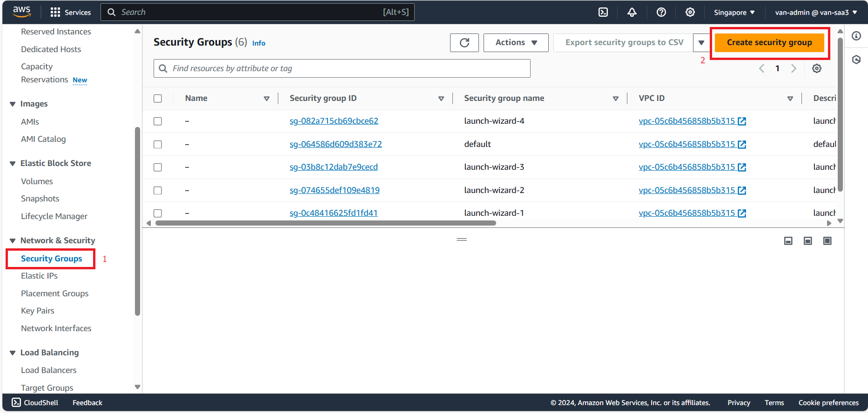Open table preferences gear icon
The width and height of the screenshot is (868, 413).
click(817, 68)
